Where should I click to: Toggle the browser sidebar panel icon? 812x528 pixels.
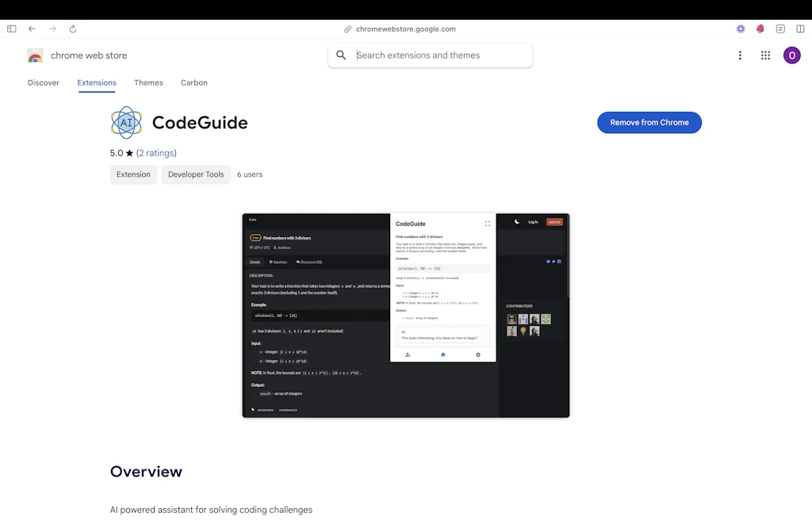pyautogui.click(x=11, y=29)
